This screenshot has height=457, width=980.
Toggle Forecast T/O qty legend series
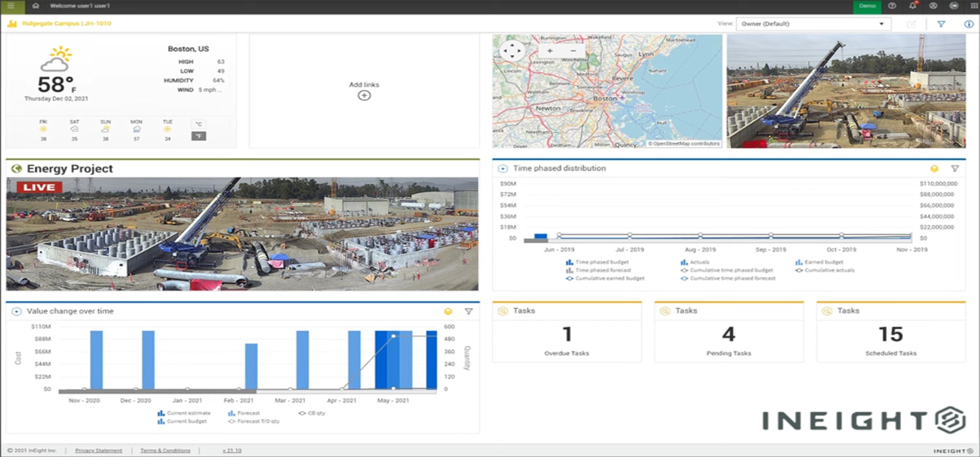[253, 421]
